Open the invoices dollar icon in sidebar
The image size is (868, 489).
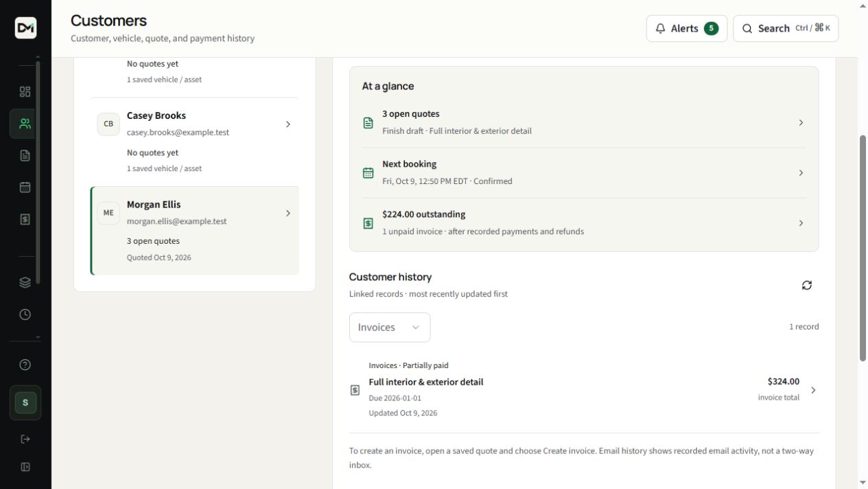(25, 219)
